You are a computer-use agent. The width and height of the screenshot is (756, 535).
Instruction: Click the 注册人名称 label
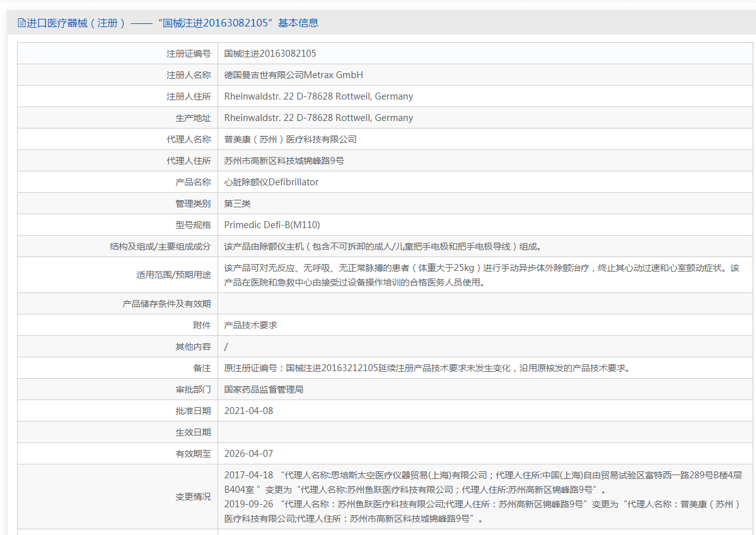189,75
